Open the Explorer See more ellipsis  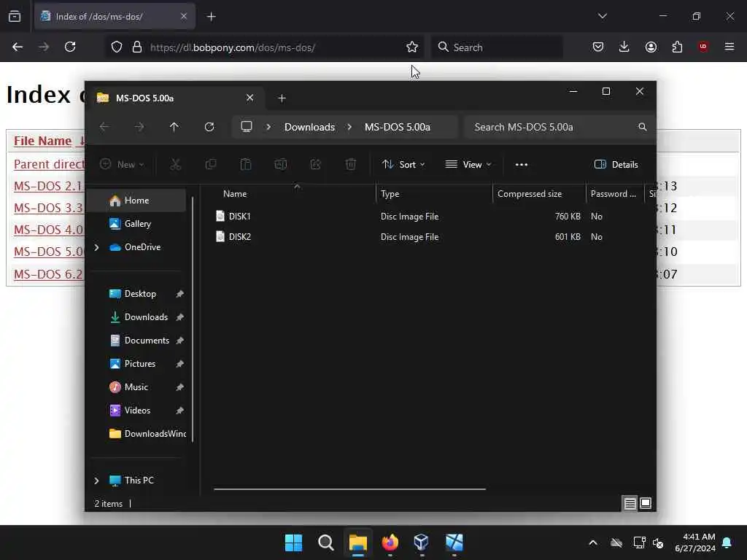point(521,164)
